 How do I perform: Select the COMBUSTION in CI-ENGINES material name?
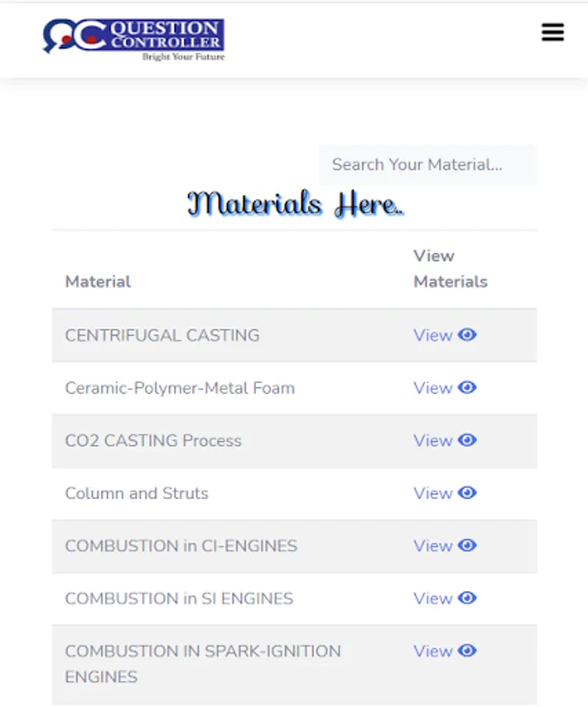[x=181, y=546]
